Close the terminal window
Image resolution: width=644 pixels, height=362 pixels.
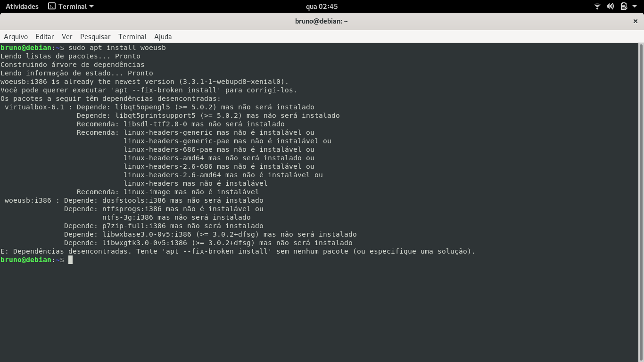(636, 21)
